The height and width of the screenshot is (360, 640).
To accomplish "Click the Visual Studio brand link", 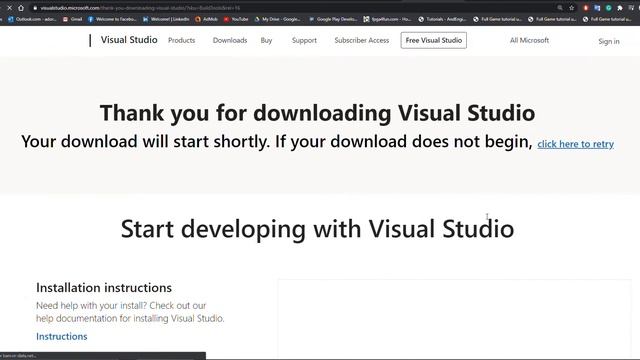I will click(129, 40).
